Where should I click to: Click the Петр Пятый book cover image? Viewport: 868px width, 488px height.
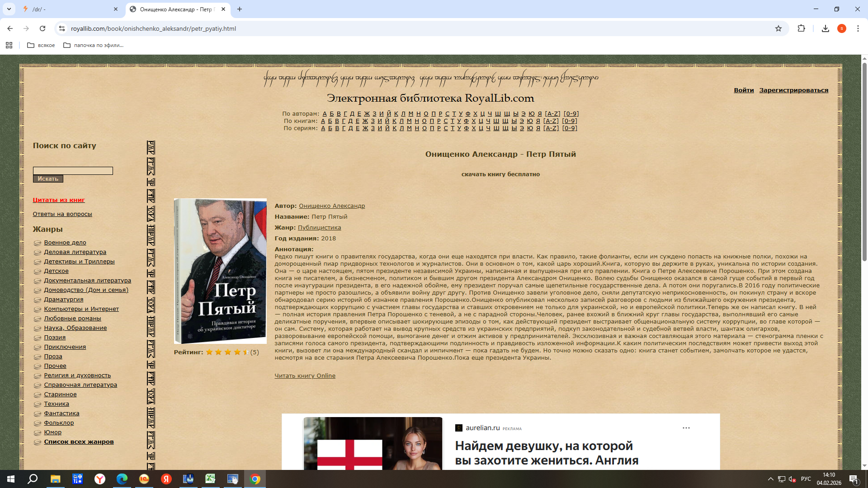tap(220, 271)
